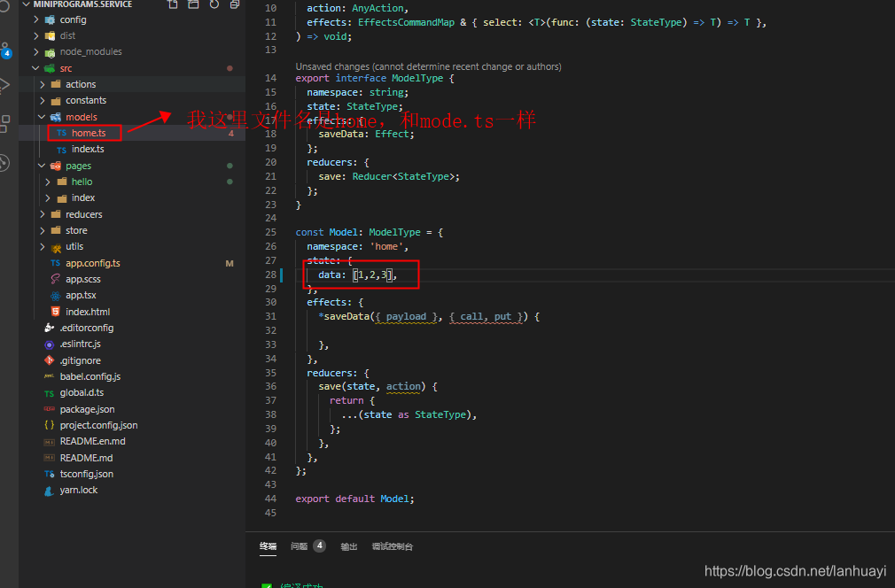Click the Collapse Folders icon in explorer header
895x588 pixels.
pos(235,4)
